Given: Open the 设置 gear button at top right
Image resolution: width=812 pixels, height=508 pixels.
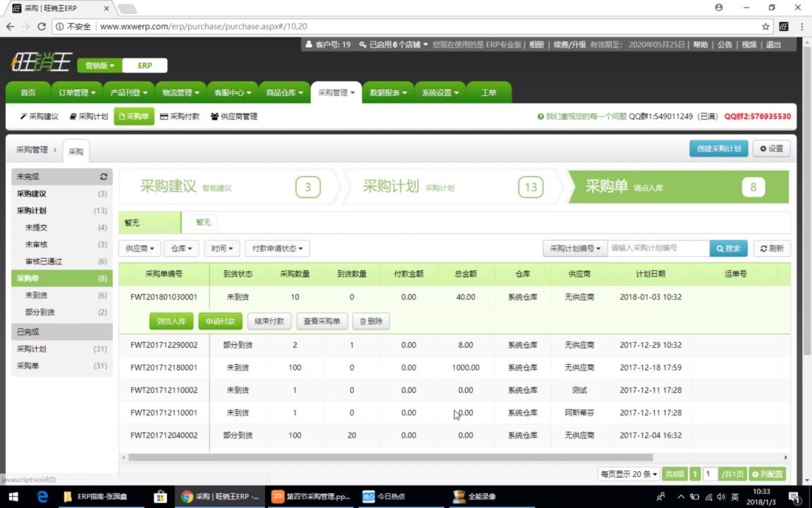Looking at the screenshot, I should (771, 149).
